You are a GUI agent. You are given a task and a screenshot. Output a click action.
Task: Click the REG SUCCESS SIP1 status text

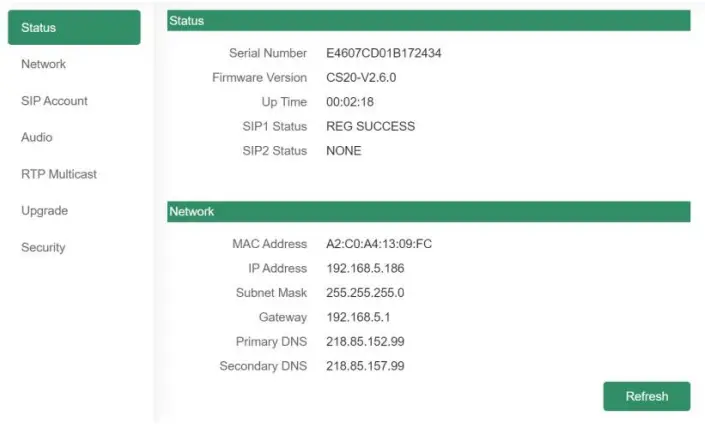point(370,126)
